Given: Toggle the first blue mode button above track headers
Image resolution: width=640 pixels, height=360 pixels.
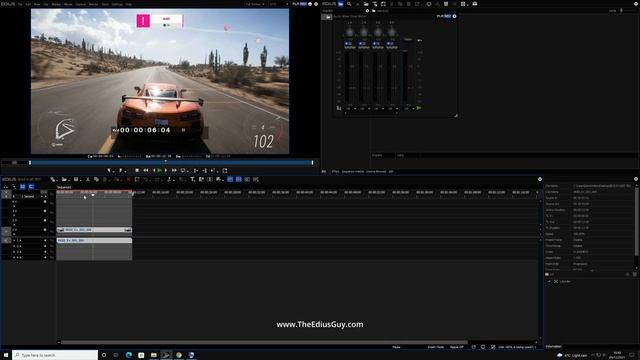Looking at the screenshot, I should [x=22, y=187].
